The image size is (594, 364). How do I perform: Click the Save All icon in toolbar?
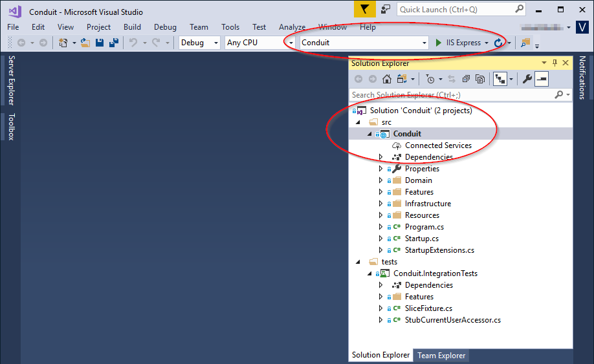[114, 43]
